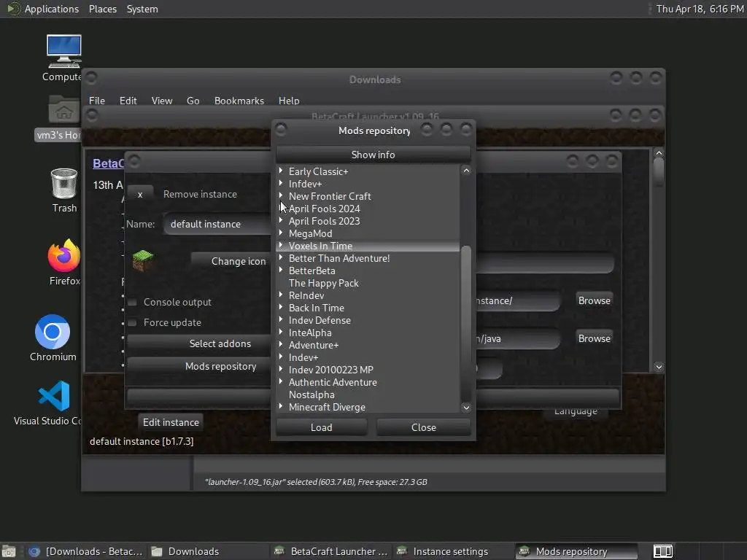
Task: Open the Applications menu in top panel
Action: (x=52, y=9)
